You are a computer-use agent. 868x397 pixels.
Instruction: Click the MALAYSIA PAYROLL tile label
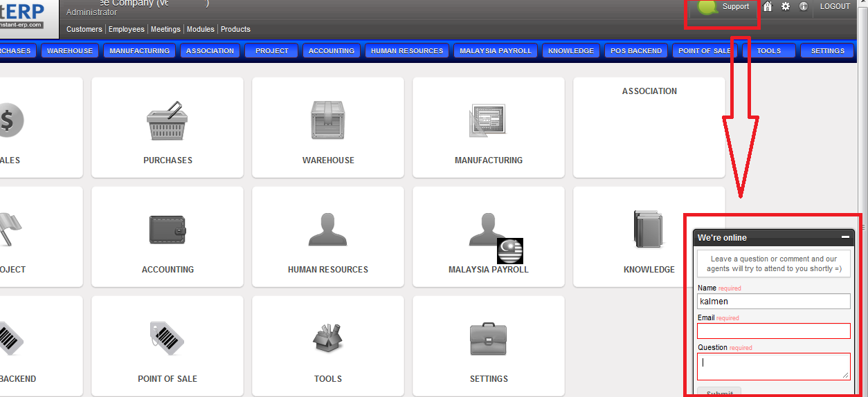[x=489, y=269]
